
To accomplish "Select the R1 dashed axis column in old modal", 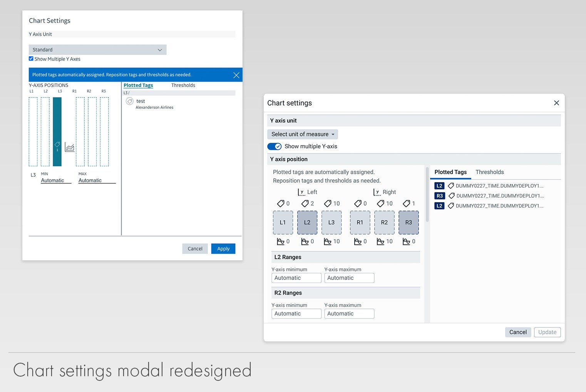I will (x=80, y=132).
